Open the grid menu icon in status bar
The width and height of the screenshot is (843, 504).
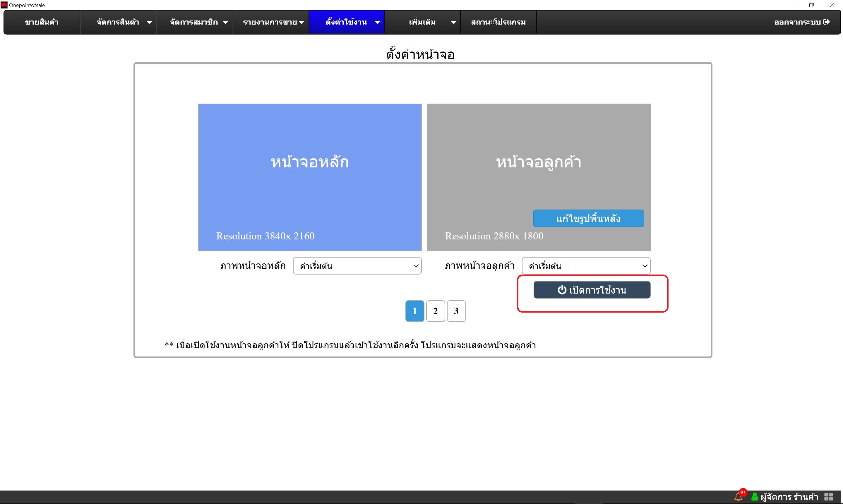pos(829,497)
